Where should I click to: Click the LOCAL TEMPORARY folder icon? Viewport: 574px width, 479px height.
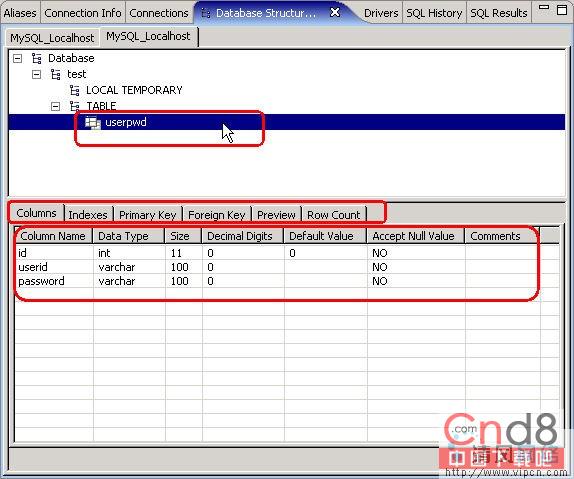[75, 90]
